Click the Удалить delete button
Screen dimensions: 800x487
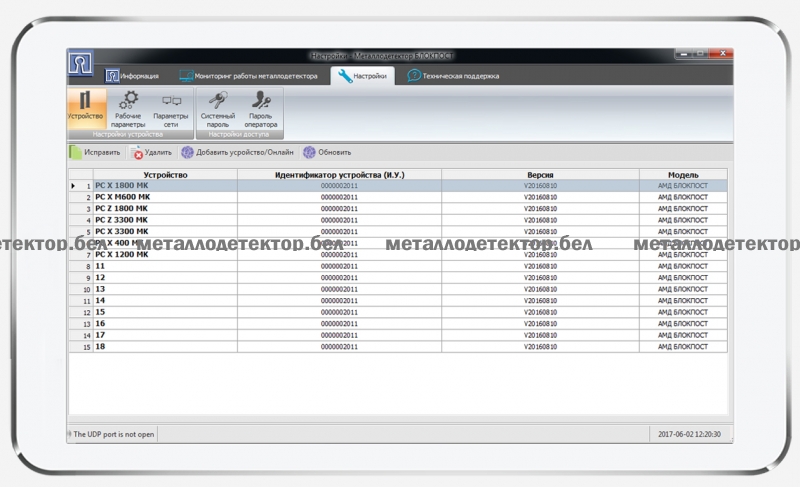(x=151, y=153)
